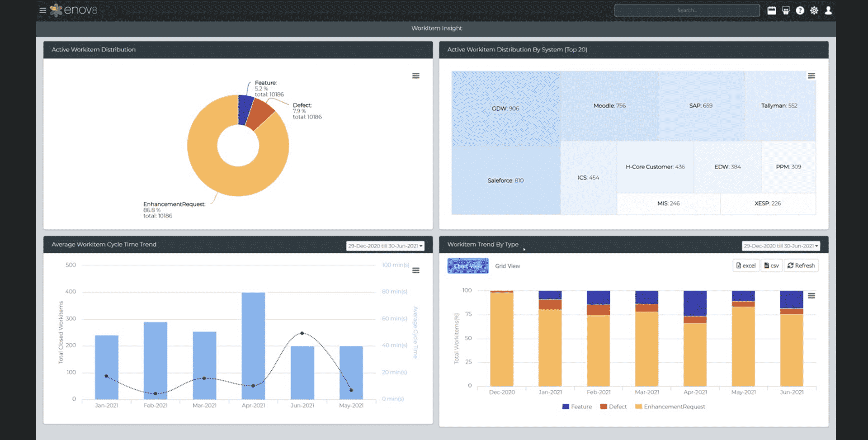Viewport: 868px width, 440px height.
Task: Switch to Grid View
Action: point(507,266)
